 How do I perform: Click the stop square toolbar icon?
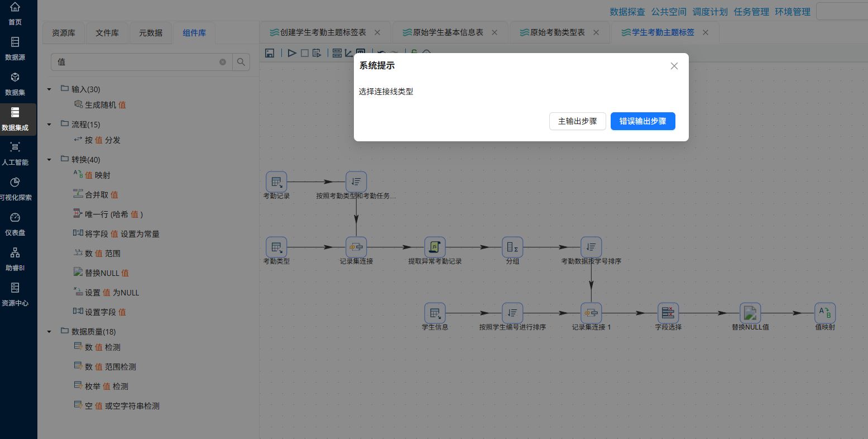(304, 53)
